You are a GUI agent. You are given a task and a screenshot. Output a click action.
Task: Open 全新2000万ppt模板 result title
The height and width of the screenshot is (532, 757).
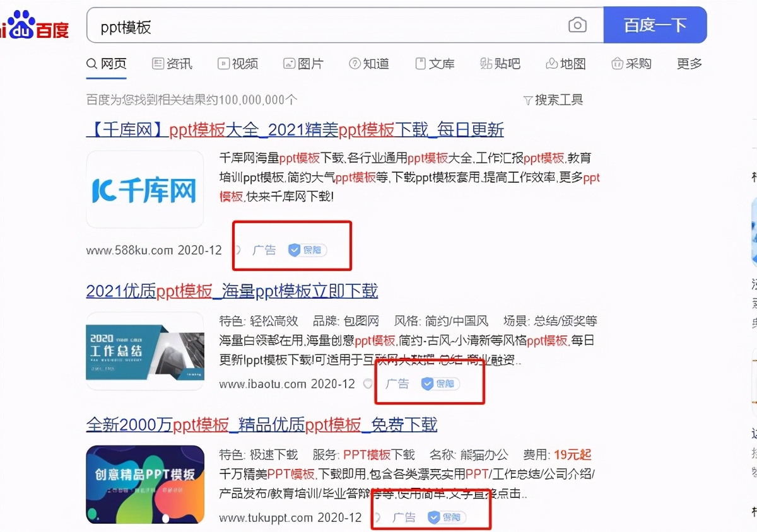click(262, 425)
